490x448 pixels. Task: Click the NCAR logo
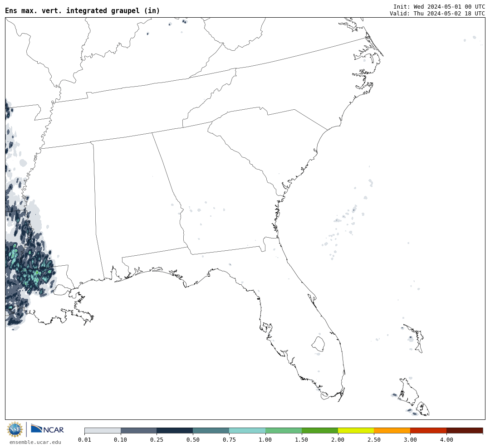47,429
